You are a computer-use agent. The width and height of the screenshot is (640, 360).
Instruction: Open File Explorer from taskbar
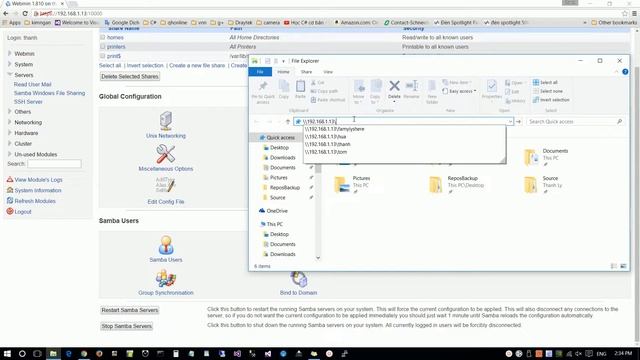click(x=53, y=353)
